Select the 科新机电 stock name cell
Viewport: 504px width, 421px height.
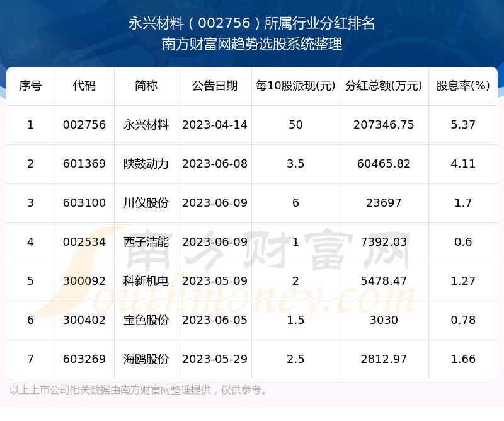click(x=146, y=281)
